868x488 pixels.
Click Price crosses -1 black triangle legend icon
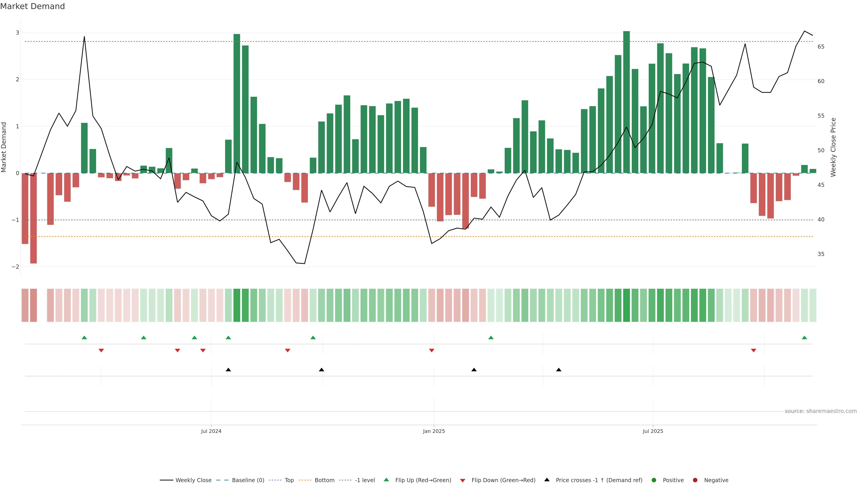coord(547,480)
